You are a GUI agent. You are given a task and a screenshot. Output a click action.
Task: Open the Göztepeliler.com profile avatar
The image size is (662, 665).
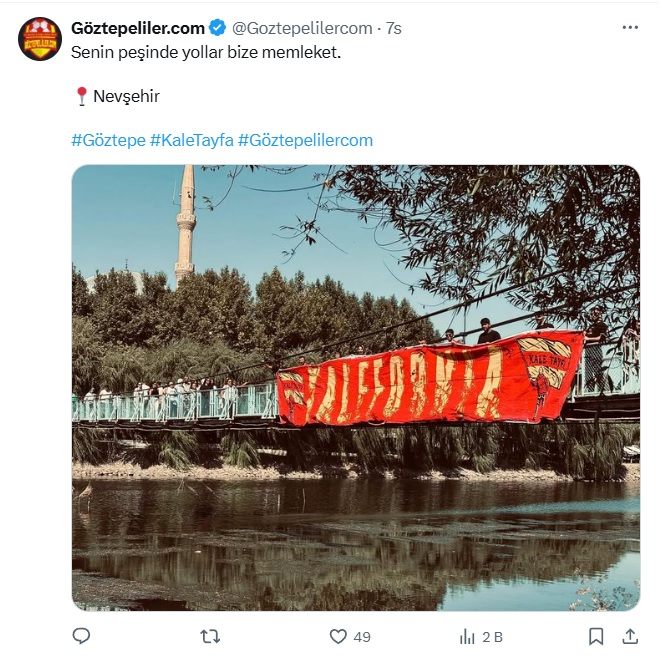tap(40, 39)
